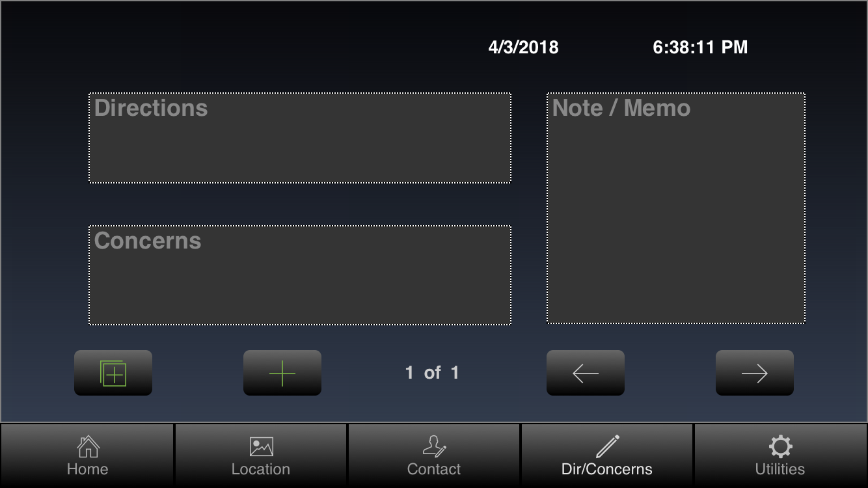Select the Contact tab label

click(x=434, y=469)
